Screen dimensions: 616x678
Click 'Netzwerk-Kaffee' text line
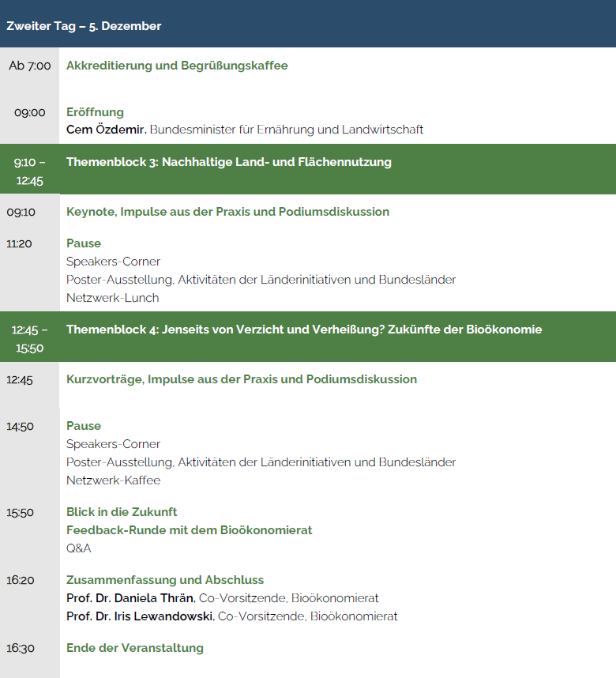pos(113,480)
